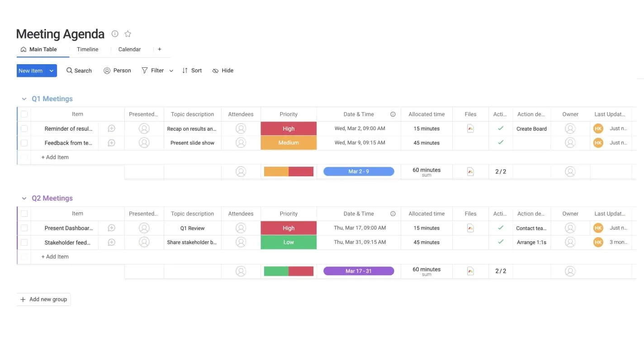644x352 pixels.
Task: Open the New Item dropdown arrow
Action: pyautogui.click(x=51, y=70)
